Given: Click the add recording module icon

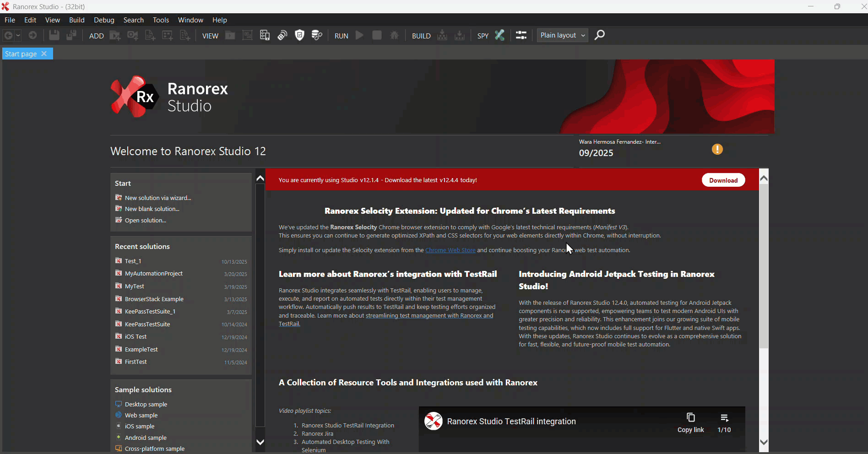Looking at the screenshot, I should (133, 36).
